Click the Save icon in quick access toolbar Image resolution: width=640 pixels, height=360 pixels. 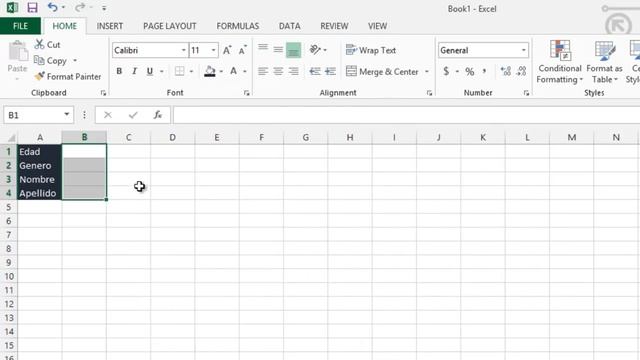(x=32, y=7)
